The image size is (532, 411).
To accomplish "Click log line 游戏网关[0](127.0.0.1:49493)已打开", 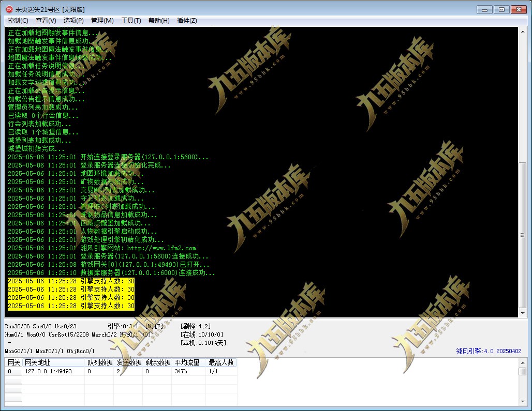I will (x=109, y=265).
